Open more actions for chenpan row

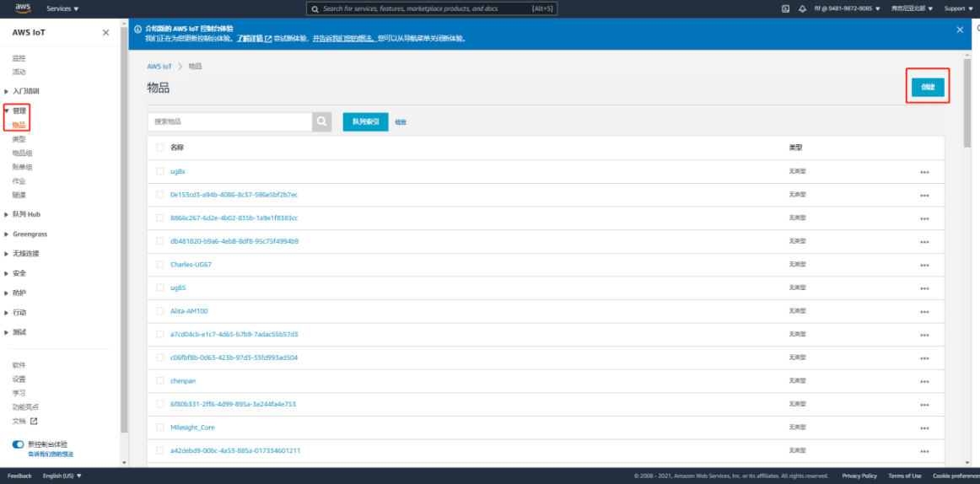coord(924,382)
